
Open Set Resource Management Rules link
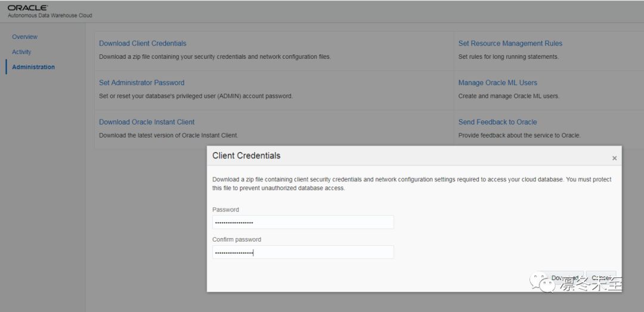point(510,43)
